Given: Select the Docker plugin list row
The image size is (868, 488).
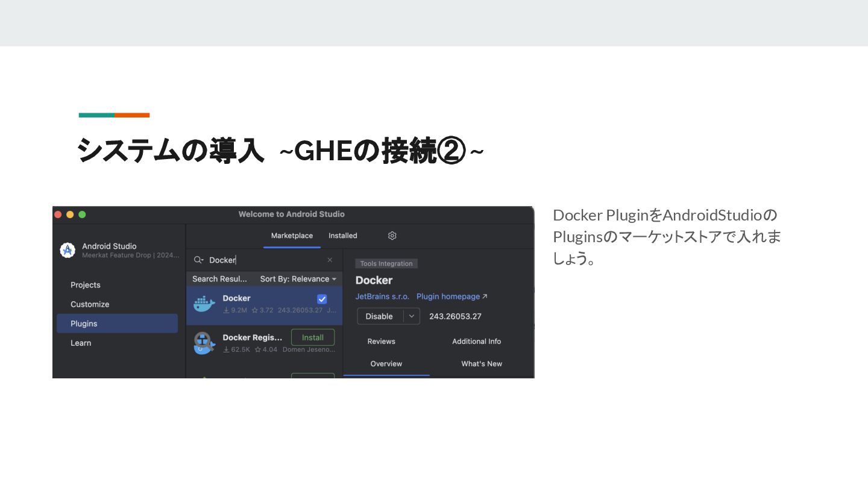Looking at the screenshot, I should (x=265, y=305).
